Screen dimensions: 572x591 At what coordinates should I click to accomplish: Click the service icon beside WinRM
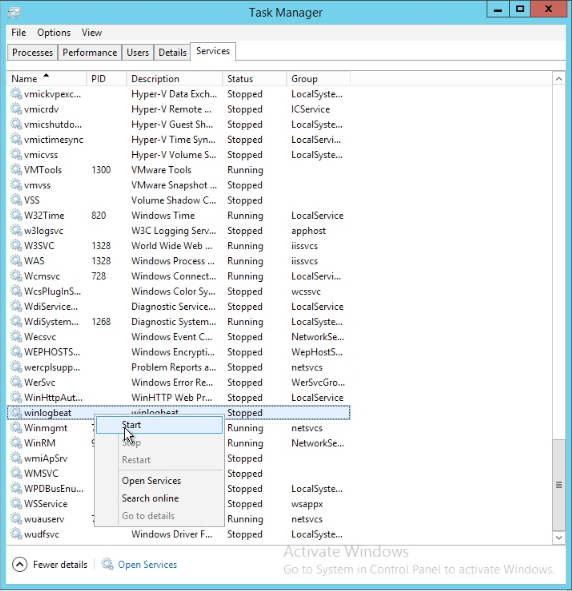tap(16, 443)
